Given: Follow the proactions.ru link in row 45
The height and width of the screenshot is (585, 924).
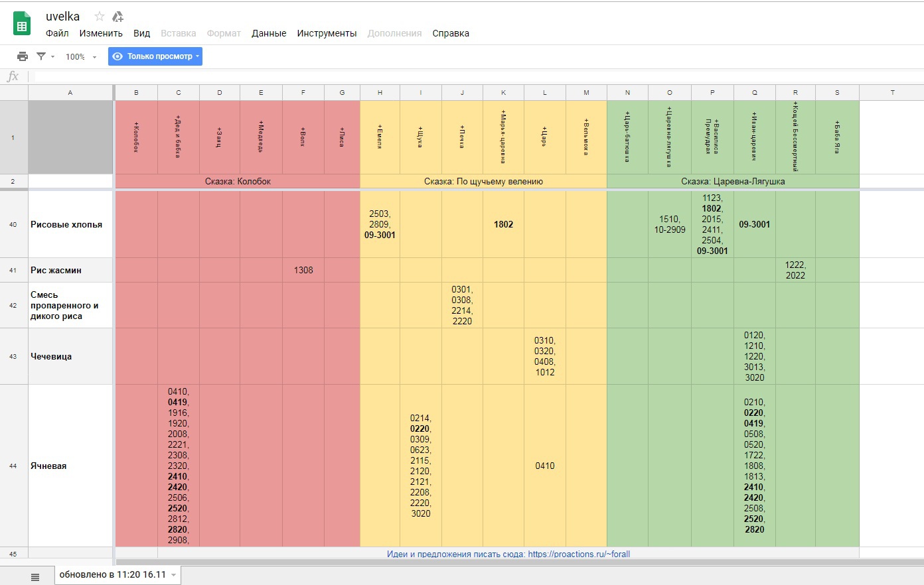Looking at the screenshot, I should [579, 554].
